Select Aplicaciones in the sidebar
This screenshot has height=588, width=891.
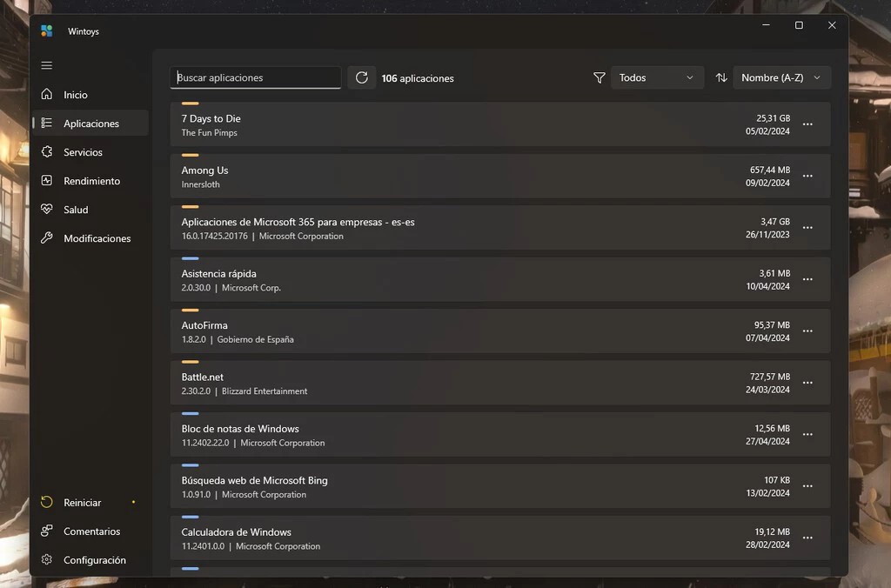coord(90,124)
